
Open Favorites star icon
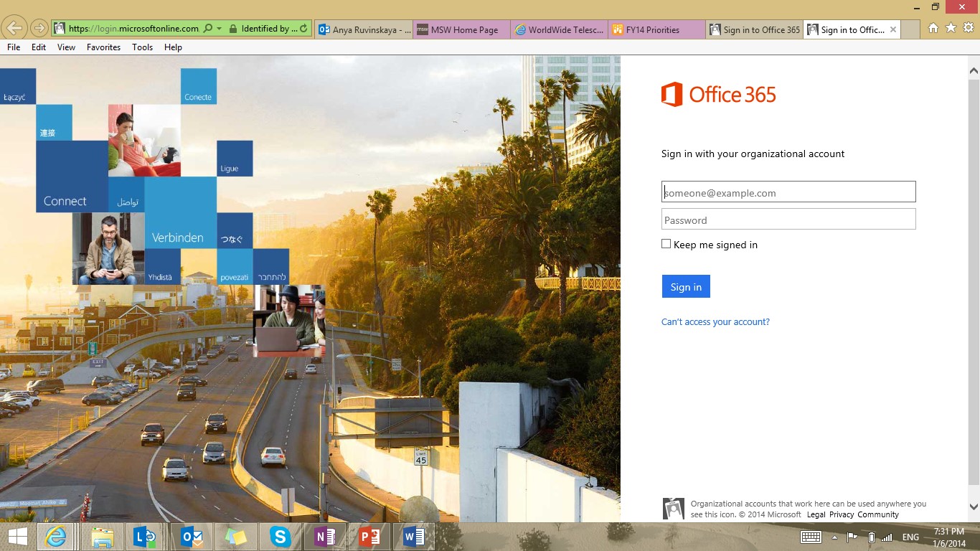(951, 28)
